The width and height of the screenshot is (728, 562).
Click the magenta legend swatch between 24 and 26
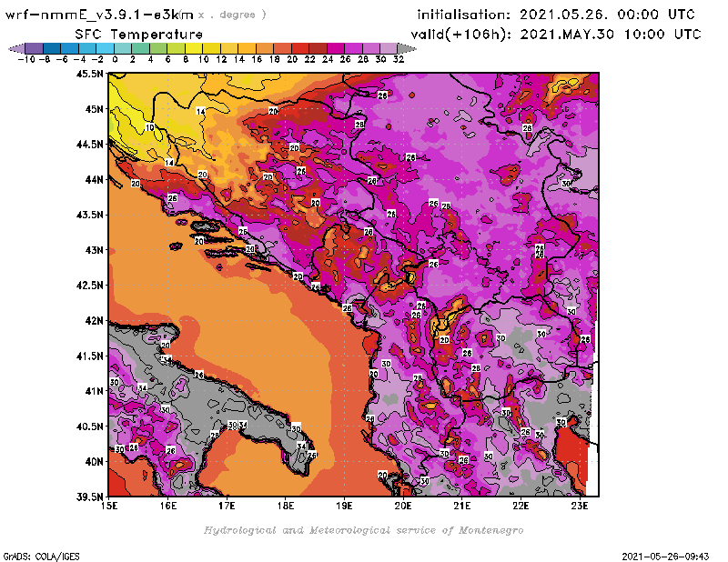click(335, 48)
